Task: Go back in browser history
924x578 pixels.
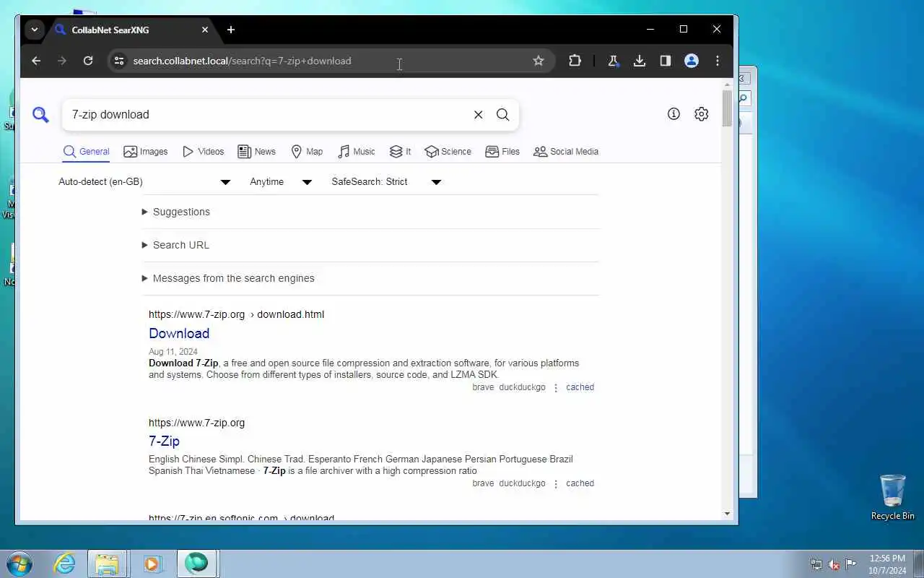Action: click(36, 61)
